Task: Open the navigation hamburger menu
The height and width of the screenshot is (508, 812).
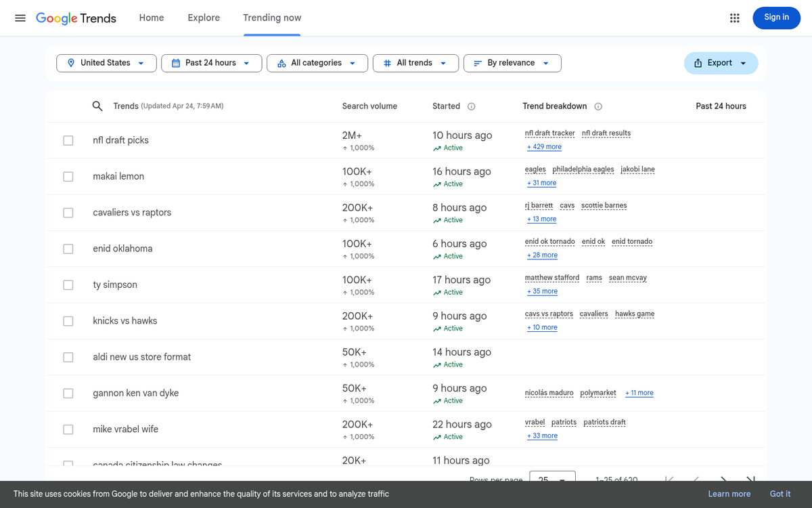Action: (20, 18)
